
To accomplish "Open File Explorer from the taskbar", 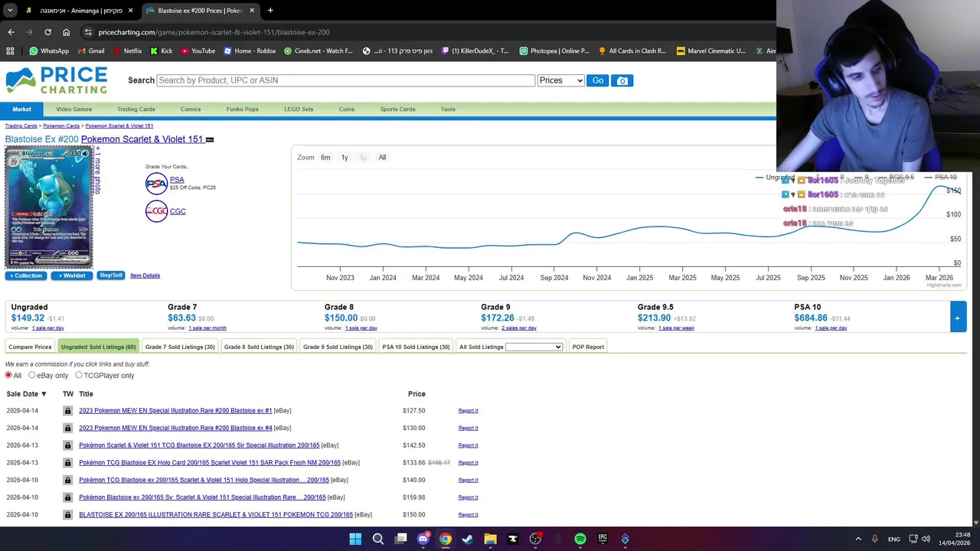I will click(x=490, y=539).
